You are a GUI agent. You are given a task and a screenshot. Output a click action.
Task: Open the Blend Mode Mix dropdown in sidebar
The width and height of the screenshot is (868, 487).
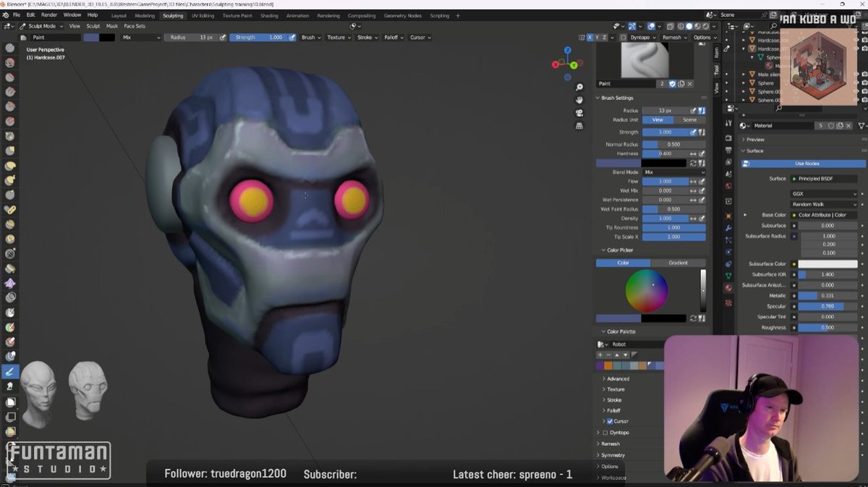[x=674, y=172]
